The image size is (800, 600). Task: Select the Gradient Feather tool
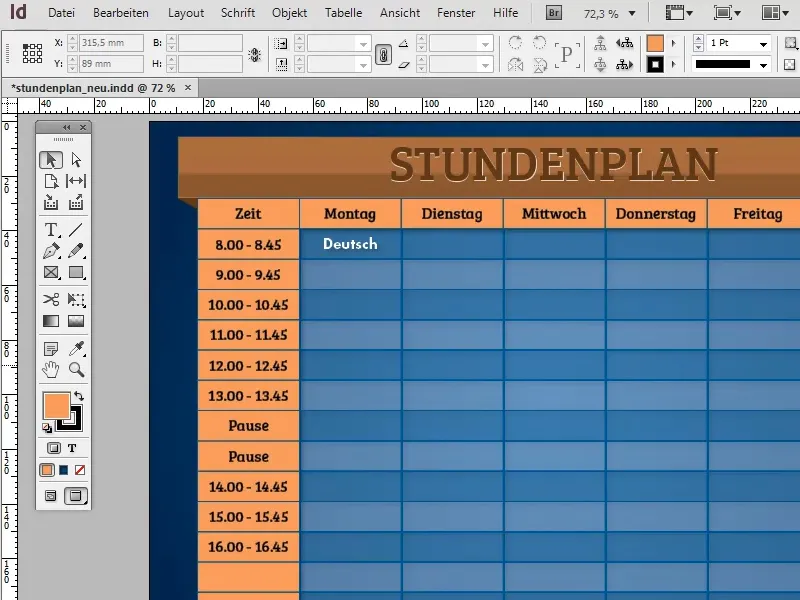tap(76, 321)
